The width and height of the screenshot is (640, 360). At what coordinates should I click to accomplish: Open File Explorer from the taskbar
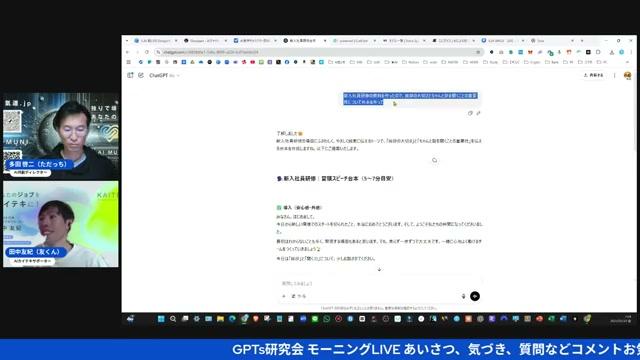[220, 319]
